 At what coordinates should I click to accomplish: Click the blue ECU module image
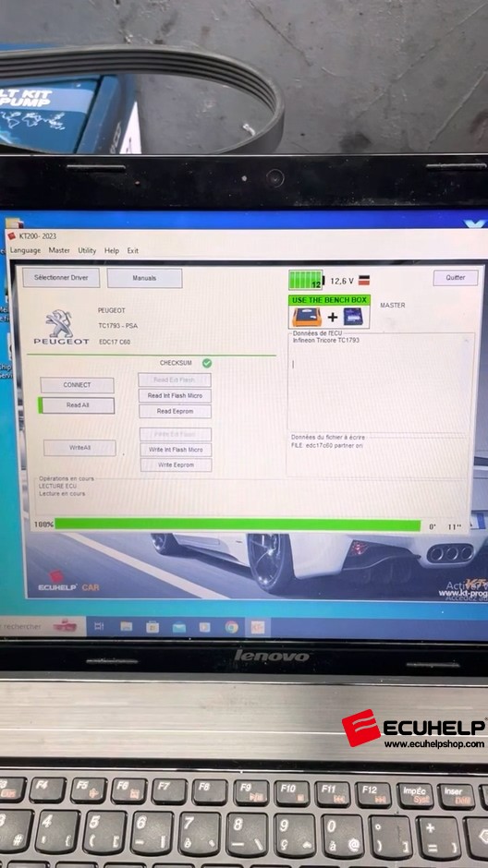tap(353, 318)
